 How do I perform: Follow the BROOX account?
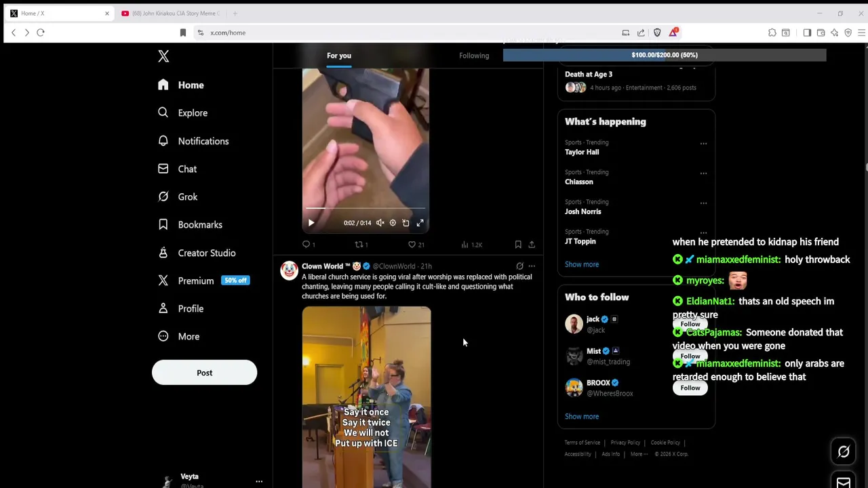coord(690,388)
